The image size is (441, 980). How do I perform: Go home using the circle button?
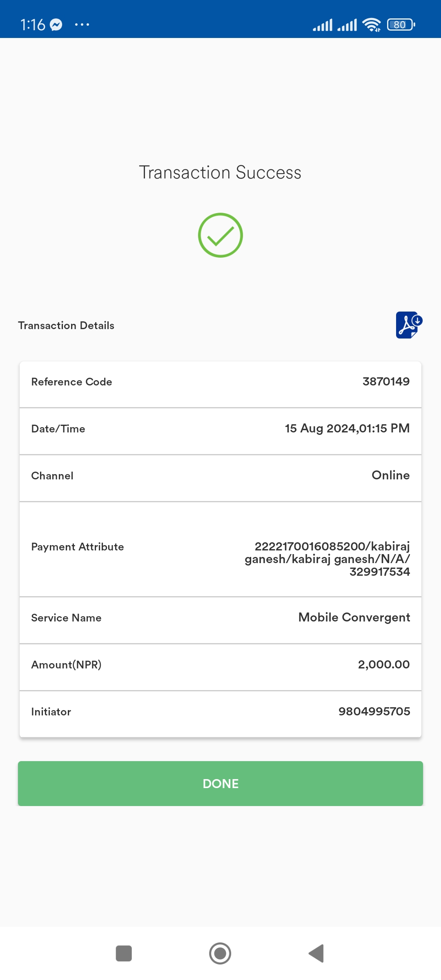coord(220,953)
